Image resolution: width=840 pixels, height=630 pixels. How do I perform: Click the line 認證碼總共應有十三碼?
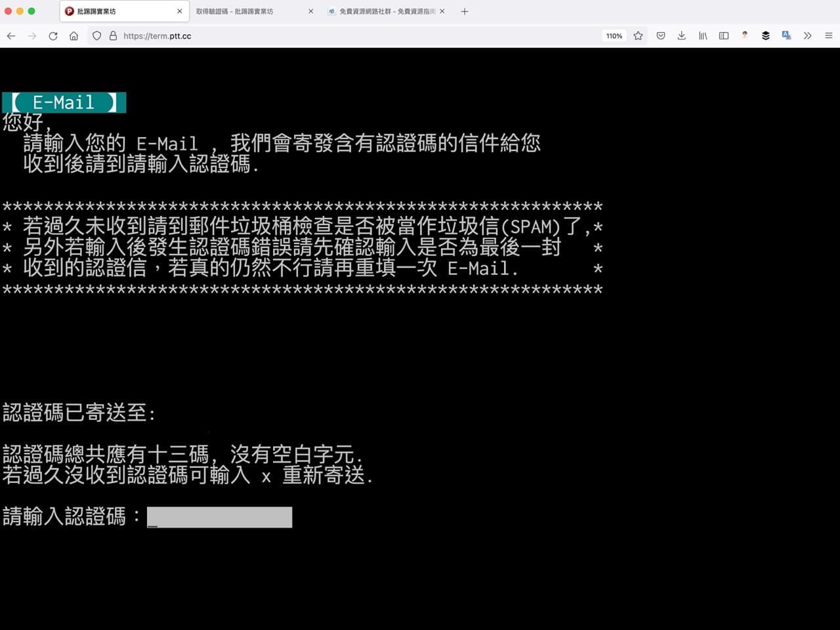[182, 454]
